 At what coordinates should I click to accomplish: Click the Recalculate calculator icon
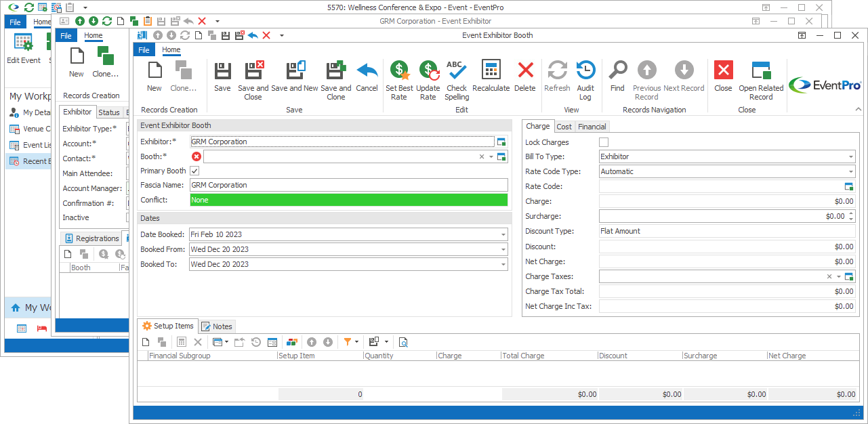pyautogui.click(x=491, y=70)
